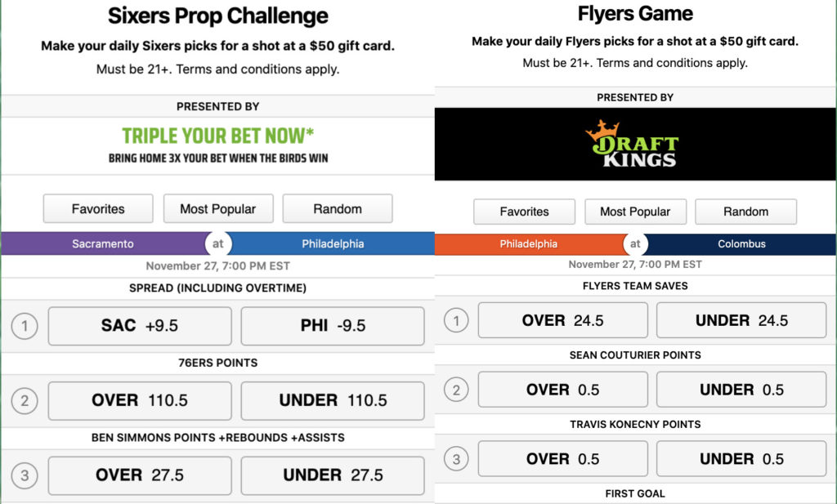The width and height of the screenshot is (837, 504).
Task: Select UNDER 110.5 for 76ers points
Action: [x=333, y=400]
